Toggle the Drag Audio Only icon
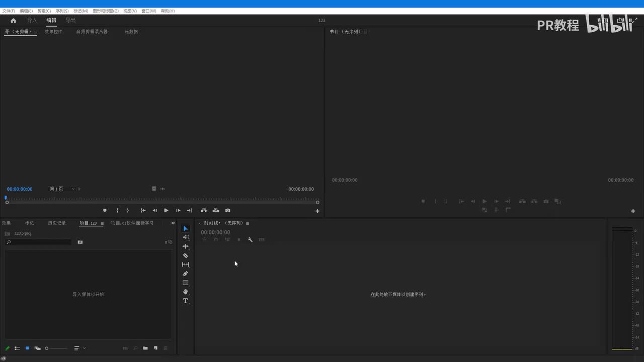This screenshot has height=362, width=644. pyautogui.click(x=162, y=189)
